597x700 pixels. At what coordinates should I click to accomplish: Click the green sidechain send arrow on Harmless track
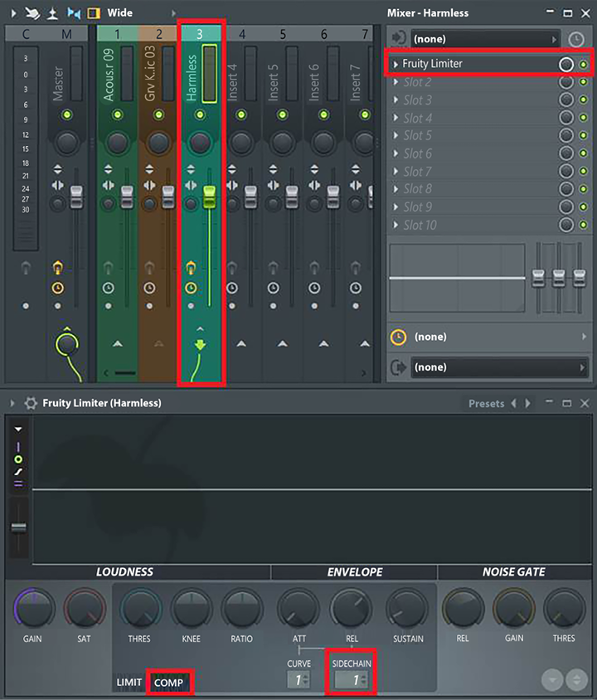click(x=200, y=345)
